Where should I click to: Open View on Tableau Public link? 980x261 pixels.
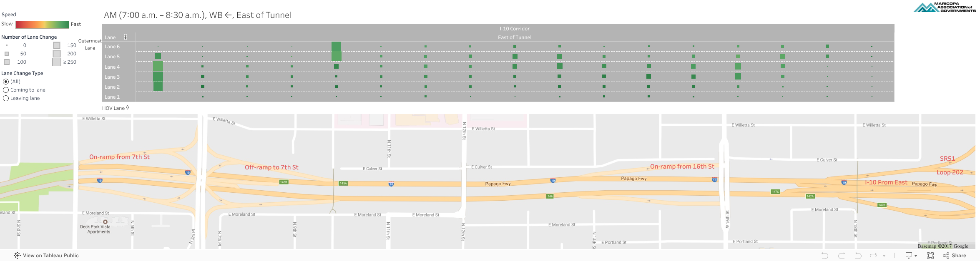pos(51,256)
